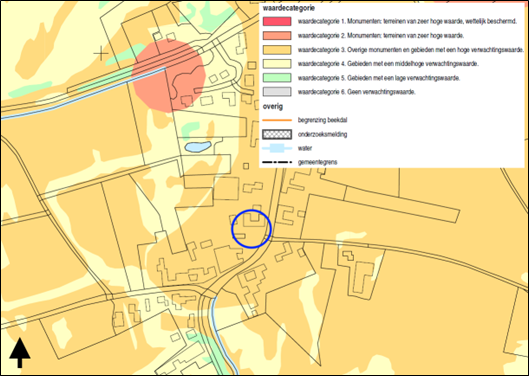Click the 'water' legend label
The height and width of the screenshot is (376, 529).
(305, 148)
